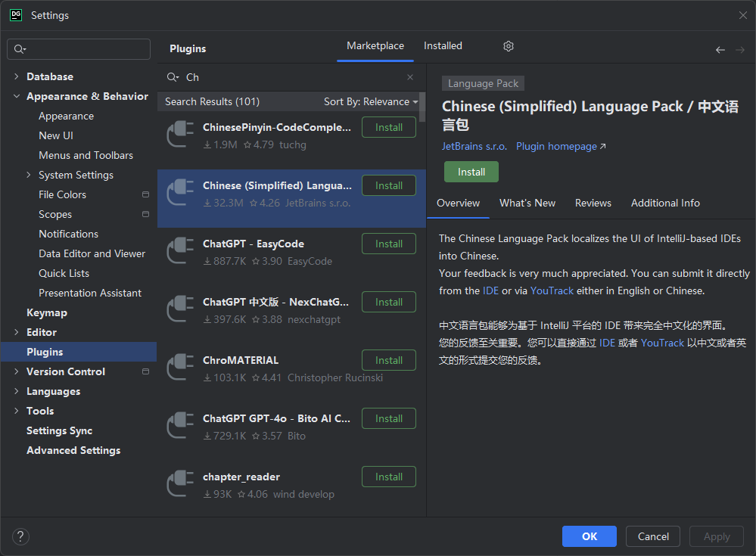
Task: Expand the Database settings node
Action: pyautogui.click(x=17, y=76)
